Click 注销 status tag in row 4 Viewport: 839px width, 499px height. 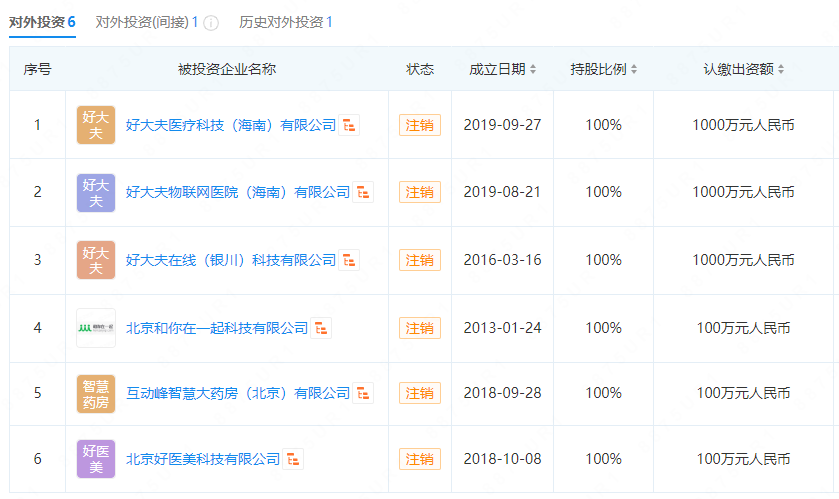(x=420, y=328)
